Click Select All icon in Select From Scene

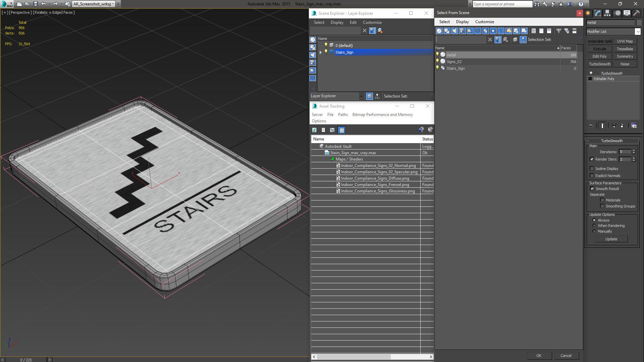tap(534, 31)
